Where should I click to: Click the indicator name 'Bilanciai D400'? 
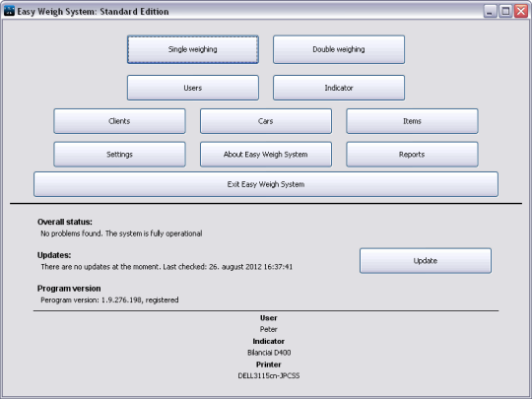click(269, 353)
